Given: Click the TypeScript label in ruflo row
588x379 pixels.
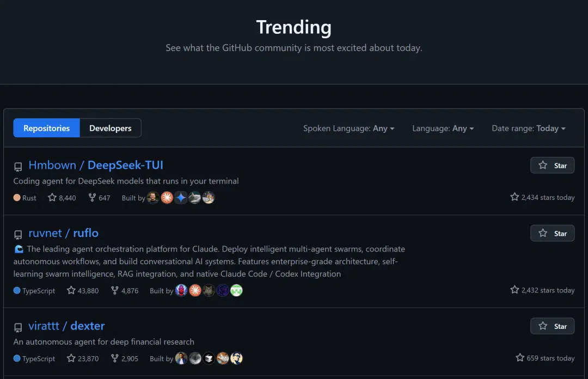Looking at the screenshot, I should point(39,290).
